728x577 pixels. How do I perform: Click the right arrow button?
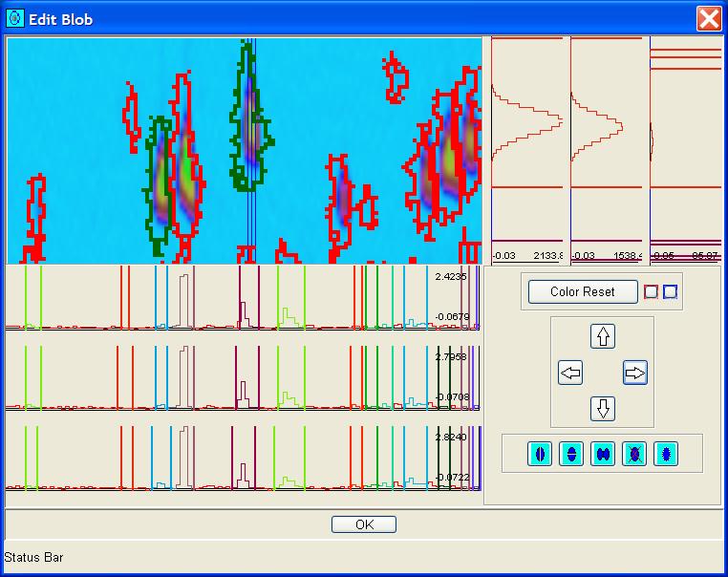tap(635, 374)
